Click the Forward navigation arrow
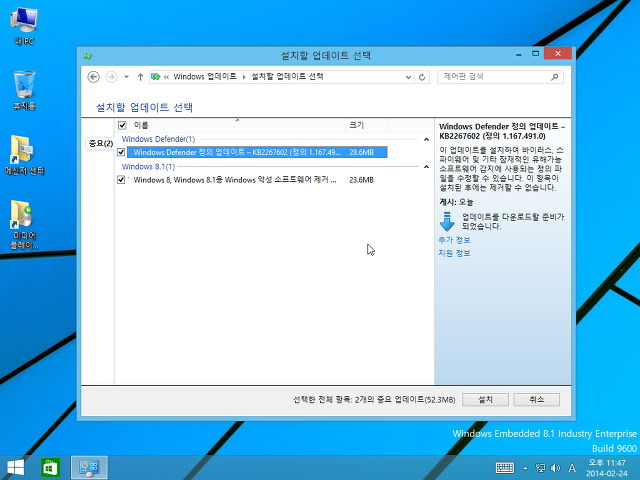The width and height of the screenshot is (640, 480). 111,77
